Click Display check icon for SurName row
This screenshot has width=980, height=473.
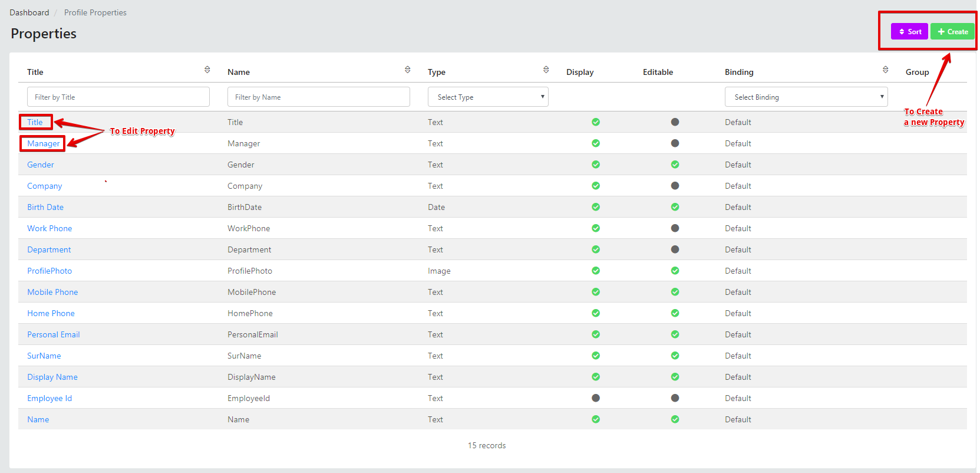596,356
